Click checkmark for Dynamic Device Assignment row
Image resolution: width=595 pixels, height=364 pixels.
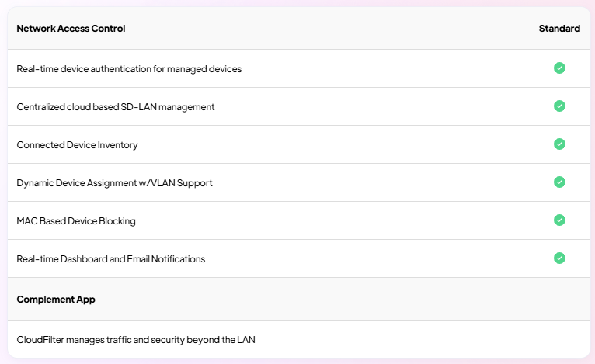[x=559, y=182]
